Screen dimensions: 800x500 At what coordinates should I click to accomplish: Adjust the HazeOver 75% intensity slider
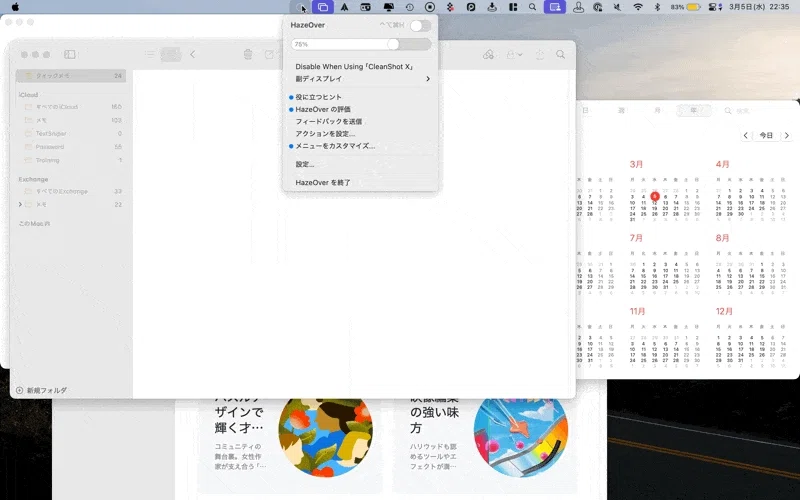[361, 44]
